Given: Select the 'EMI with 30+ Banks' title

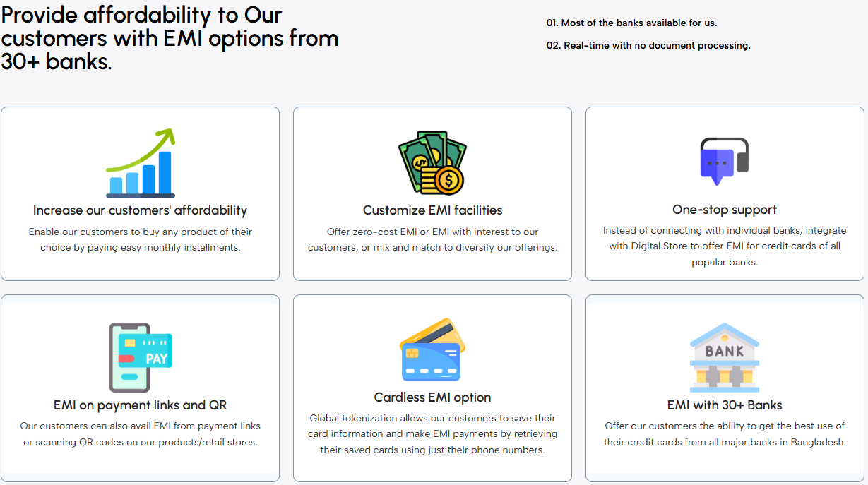Looking at the screenshot, I should (x=725, y=405).
